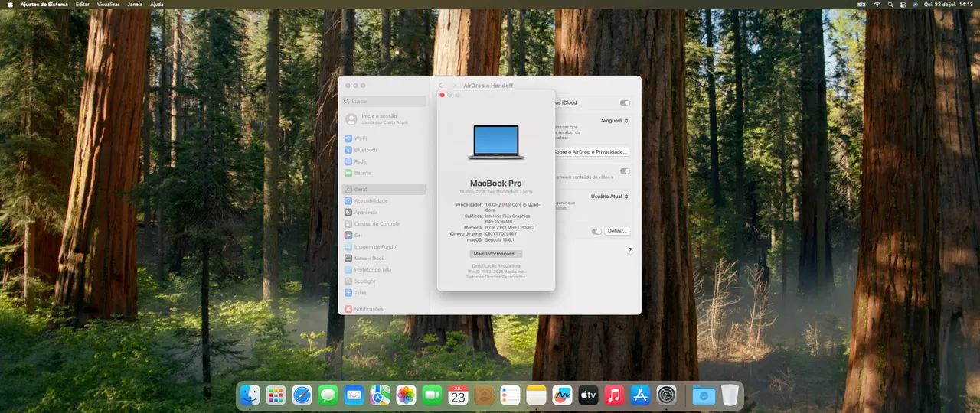Open the Apple menu
The image size is (980, 413).
[10, 4]
